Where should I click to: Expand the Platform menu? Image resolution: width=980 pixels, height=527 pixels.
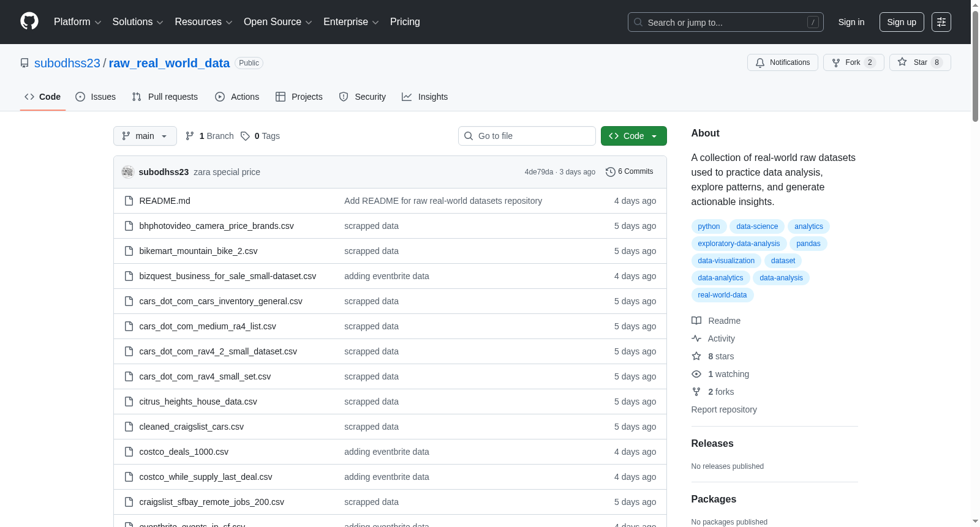tap(78, 22)
